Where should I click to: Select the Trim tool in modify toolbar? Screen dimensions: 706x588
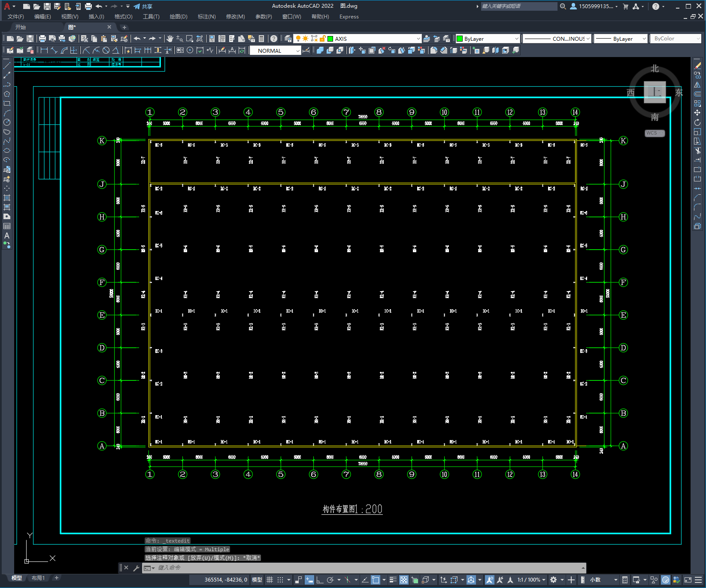point(697,151)
